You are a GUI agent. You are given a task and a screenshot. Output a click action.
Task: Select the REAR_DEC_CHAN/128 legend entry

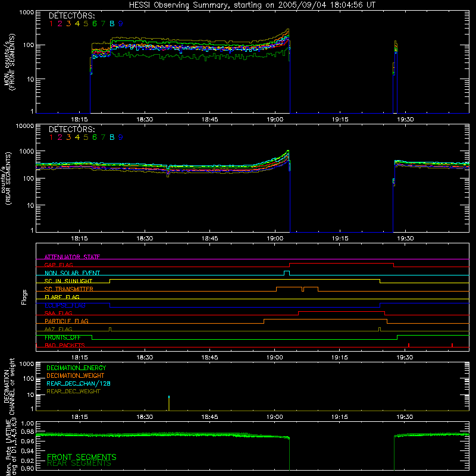coord(79,383)
